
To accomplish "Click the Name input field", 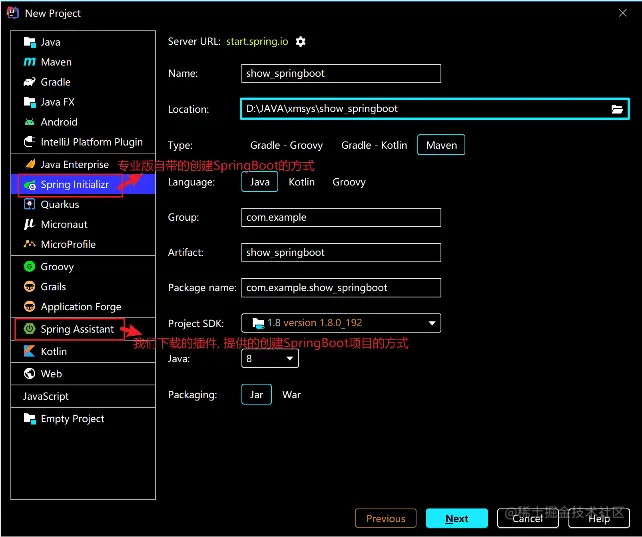I will pos(341,74).
